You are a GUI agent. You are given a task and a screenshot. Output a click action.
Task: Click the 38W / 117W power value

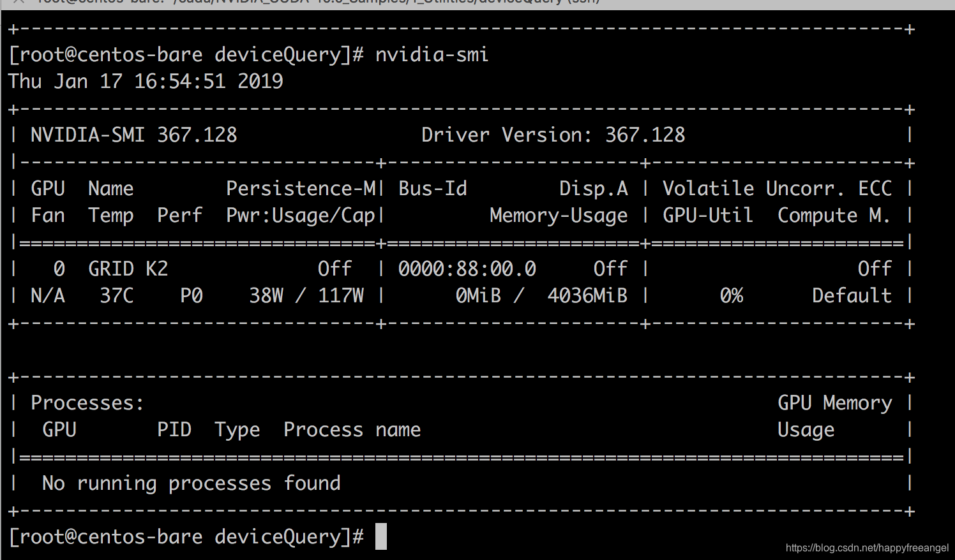coord(306,296)
